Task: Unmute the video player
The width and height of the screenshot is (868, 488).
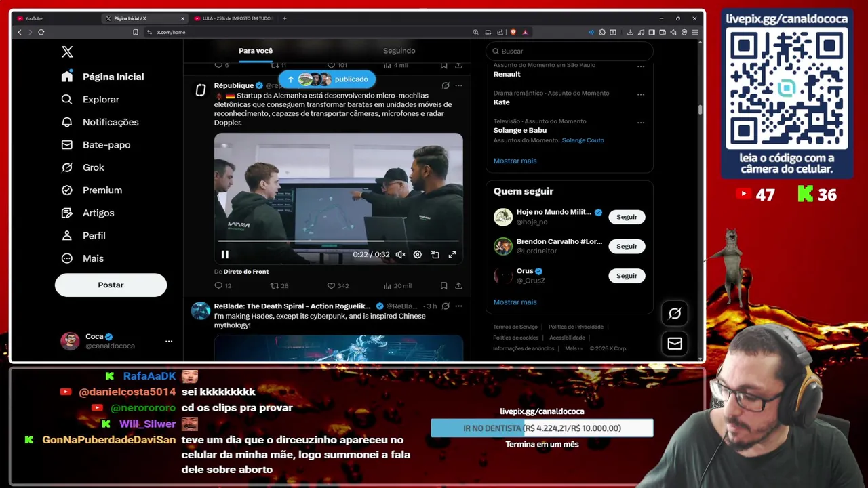Action: [400, 255]
